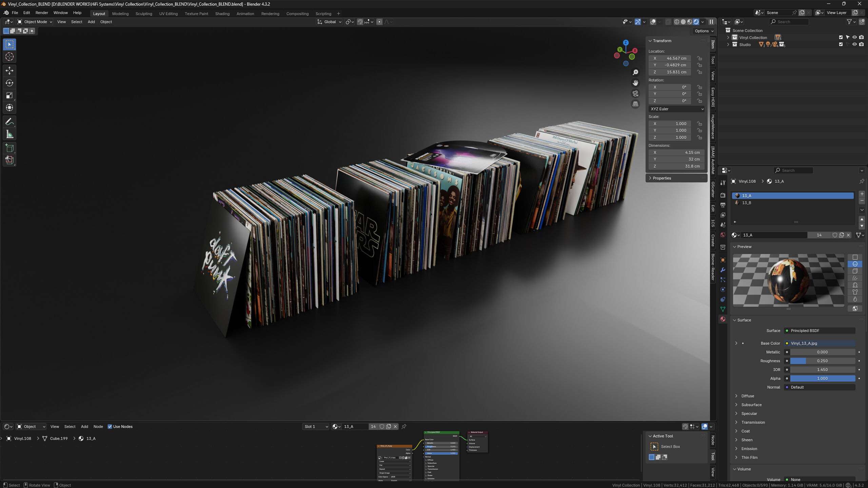Viewport: 868px width, 488px height.
Task: Select the Annotate tool
Action: tap(9, 122)
